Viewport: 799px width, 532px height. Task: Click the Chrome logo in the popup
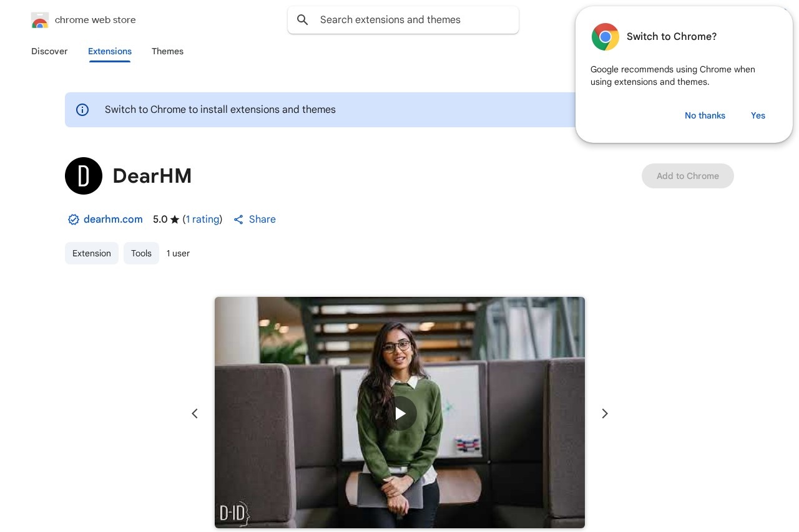605,37
